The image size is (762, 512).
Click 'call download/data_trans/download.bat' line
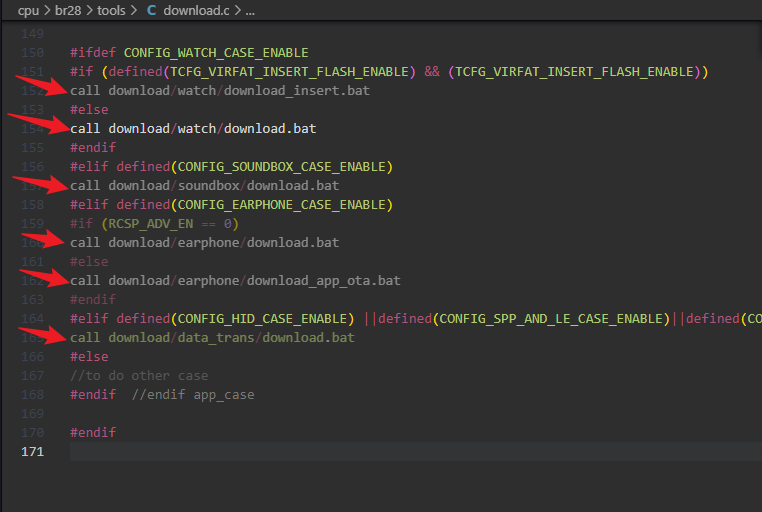[212, 337]
